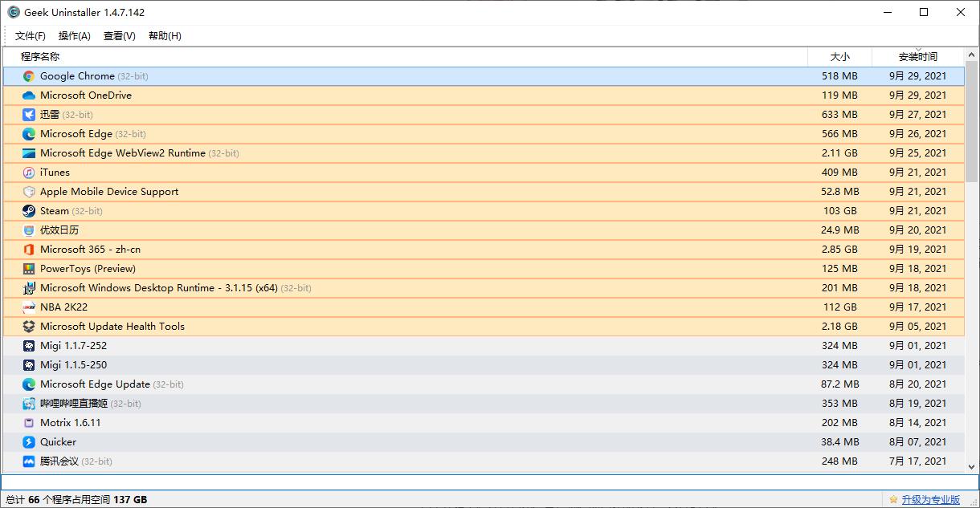Image resolution: width=980 pixels, height=508 pixels.
Task: Open the 升级为专业版 link
Action: [x=930, y=499]
